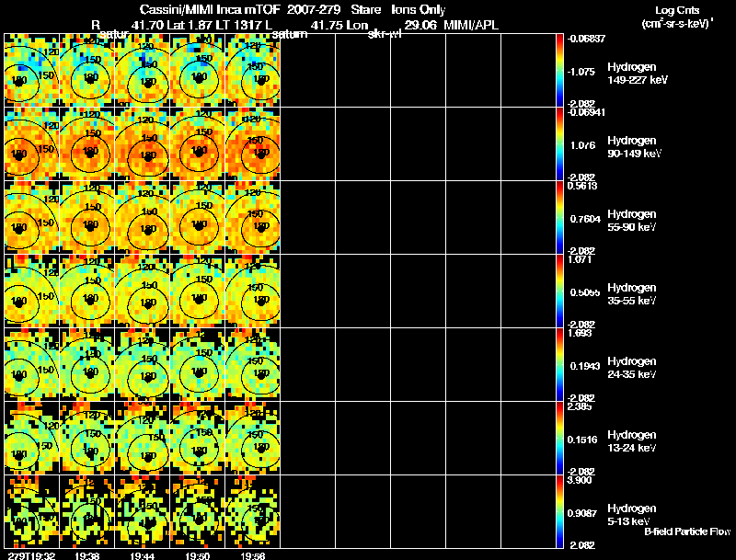The width and height of the screenshot is (736, 560).
Task: Click the 'Ions Only' text in the title
Action: [419, 10]
